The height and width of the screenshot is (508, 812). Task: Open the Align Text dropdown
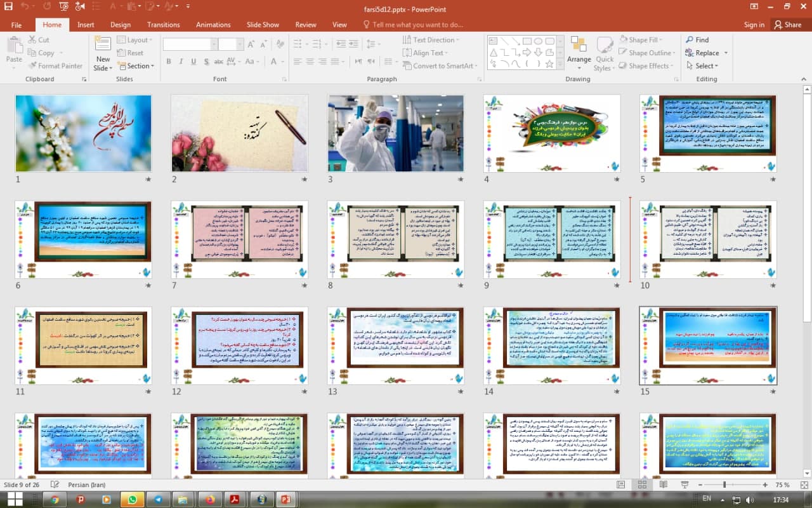[426, 53]
